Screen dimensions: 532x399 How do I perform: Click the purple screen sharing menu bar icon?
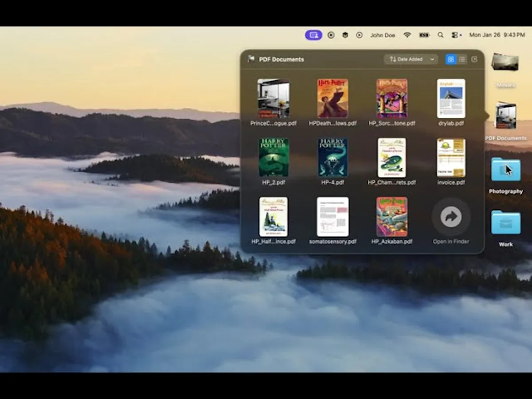point(313,35)
